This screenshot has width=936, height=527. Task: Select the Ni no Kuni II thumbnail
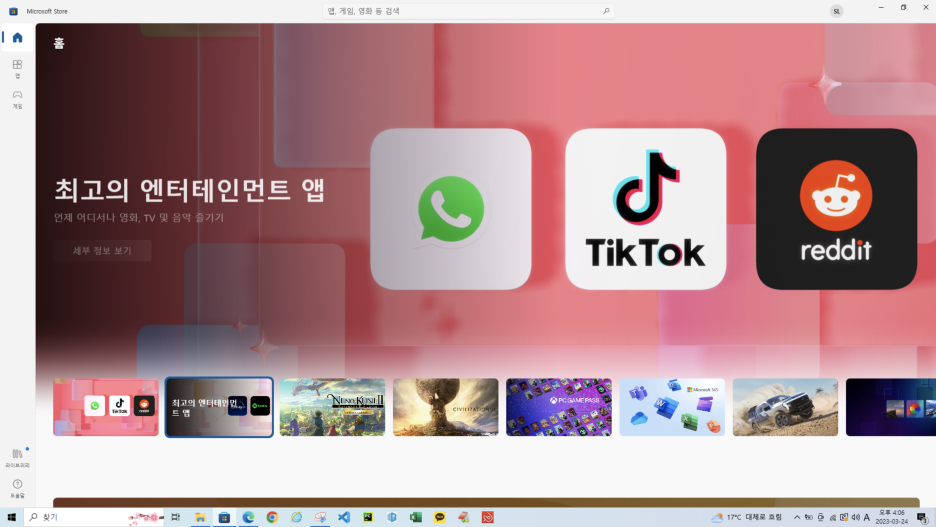point(332,407)
